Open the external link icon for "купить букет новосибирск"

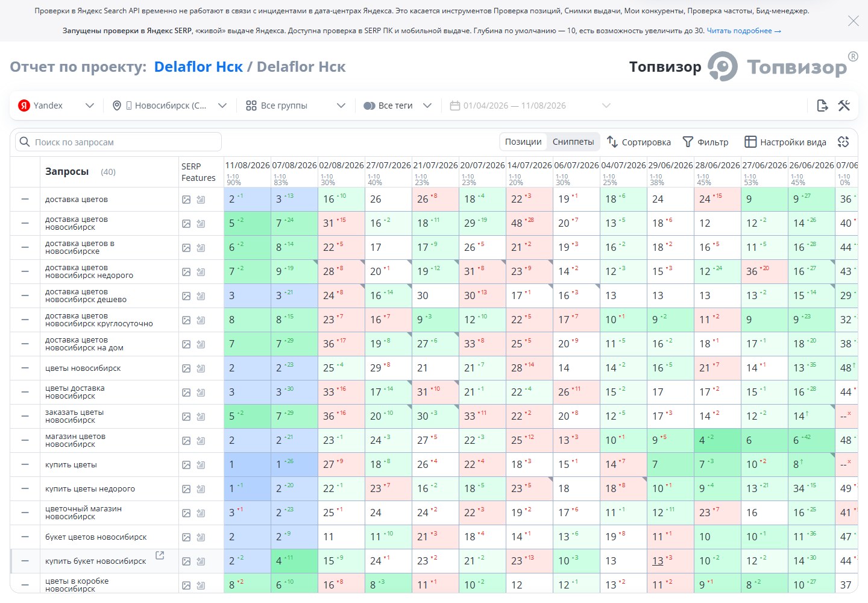click(160, 555)
